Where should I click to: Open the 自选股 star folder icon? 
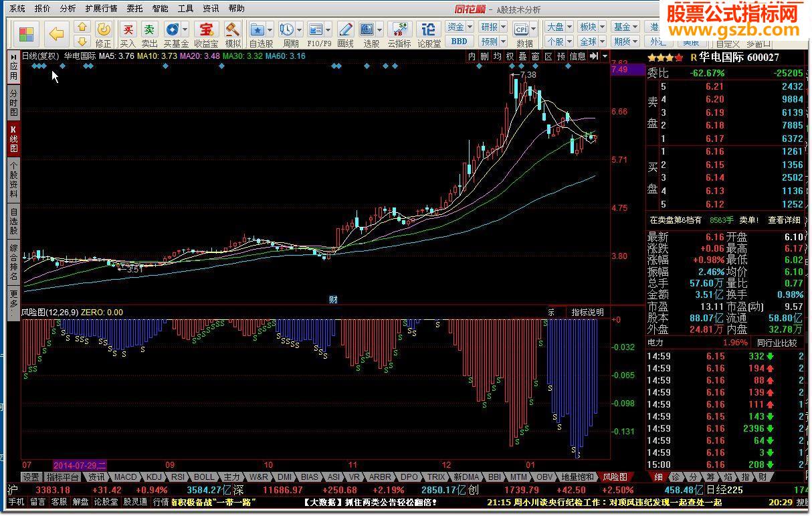[261, 34]
